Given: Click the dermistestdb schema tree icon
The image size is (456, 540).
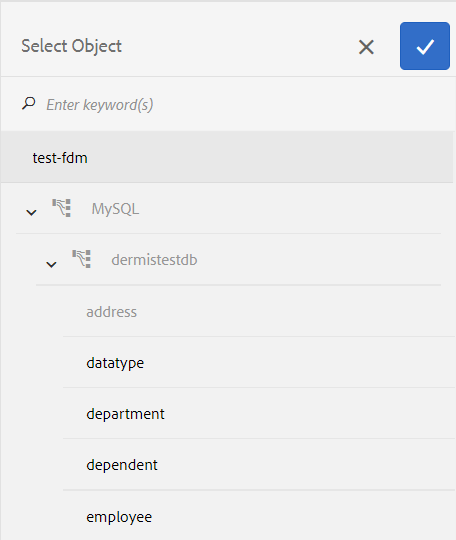Looking at the screenshot, I should point(82,259).
